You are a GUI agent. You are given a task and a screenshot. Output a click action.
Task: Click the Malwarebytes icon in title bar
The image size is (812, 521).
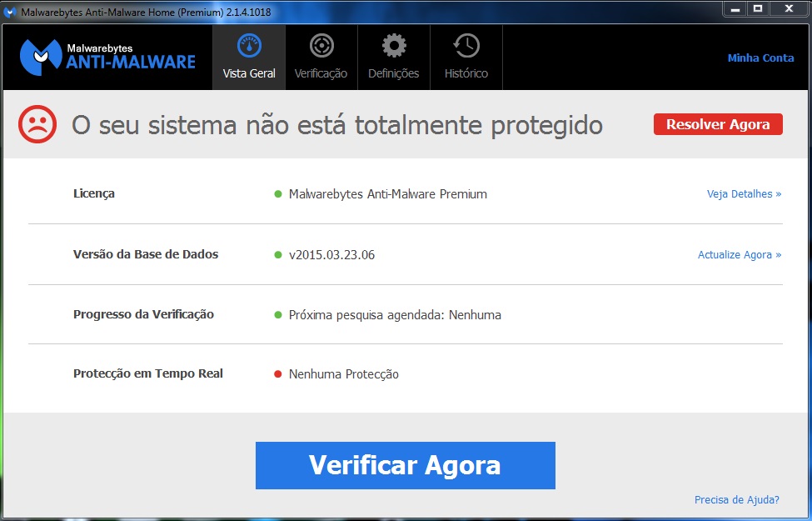[10, 12]
